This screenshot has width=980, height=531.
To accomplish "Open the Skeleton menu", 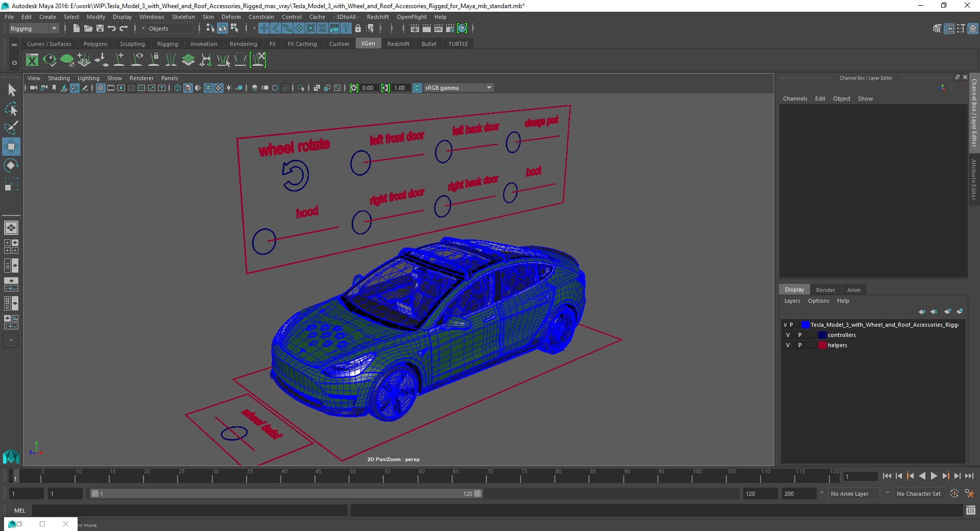I will click(x=183, y=17).
